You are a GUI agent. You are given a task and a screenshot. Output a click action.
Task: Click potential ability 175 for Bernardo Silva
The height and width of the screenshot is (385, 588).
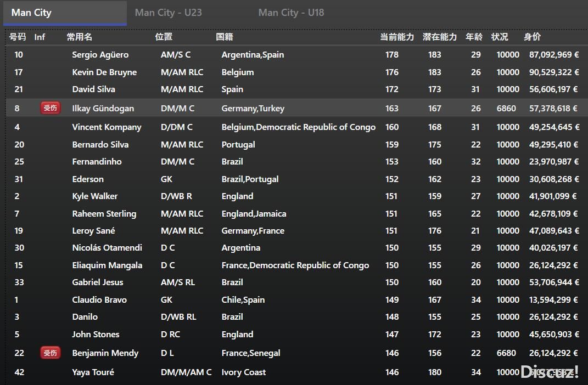435,145
